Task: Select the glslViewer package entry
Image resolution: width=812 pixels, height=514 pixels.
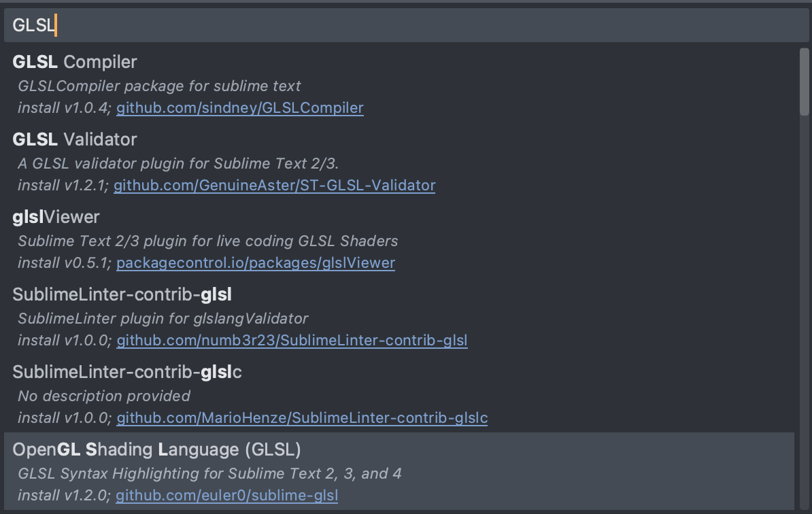Action: click(x=56, y=217)
